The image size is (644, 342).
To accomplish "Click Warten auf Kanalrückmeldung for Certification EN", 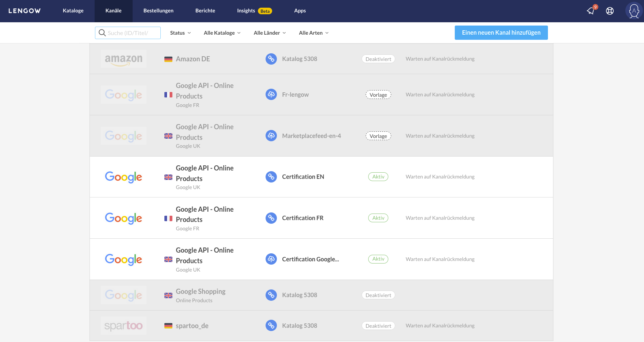I will pos(440,177).
